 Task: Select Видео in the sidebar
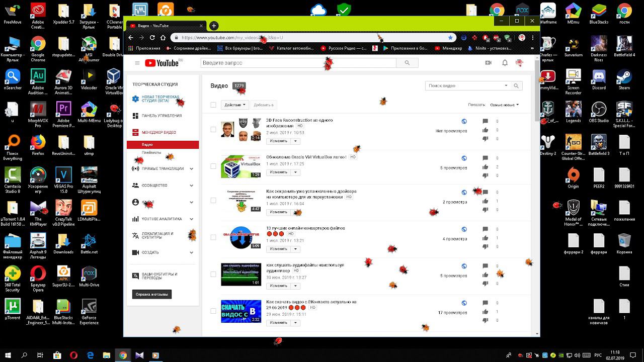pos(163,145)
